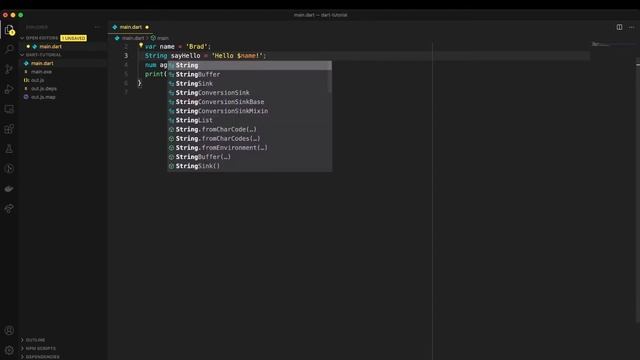Viewport: 640px width, 360px height.
Task: Open the Docker whale icon
Action: [x=9, y=189]
